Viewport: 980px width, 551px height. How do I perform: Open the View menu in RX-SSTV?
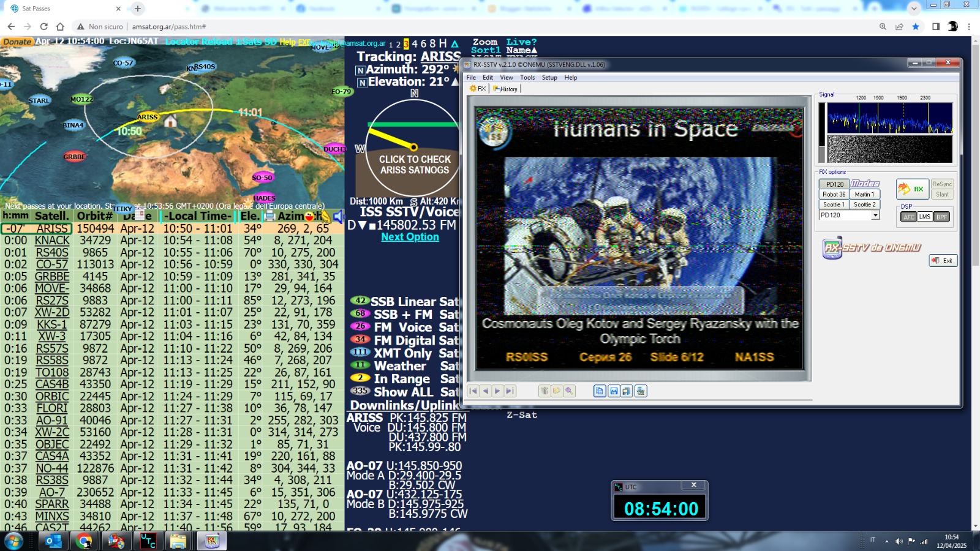pyautogui.click(x=507, y=78)
